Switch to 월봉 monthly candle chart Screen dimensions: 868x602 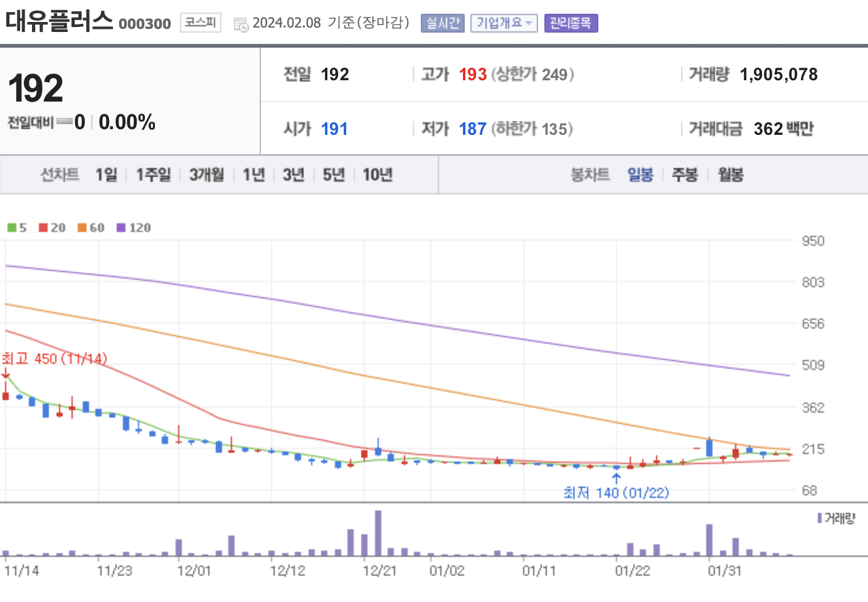[x=731, y=174]
